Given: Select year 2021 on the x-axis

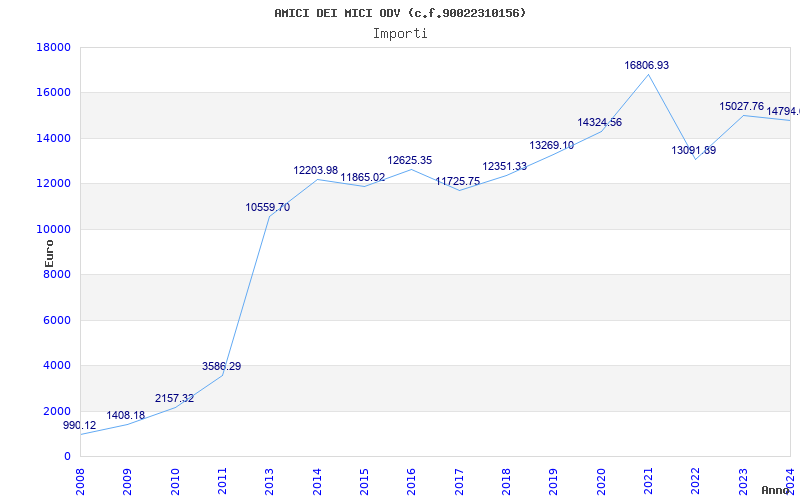Looking at the screenshot, I should tap(649, 480).
